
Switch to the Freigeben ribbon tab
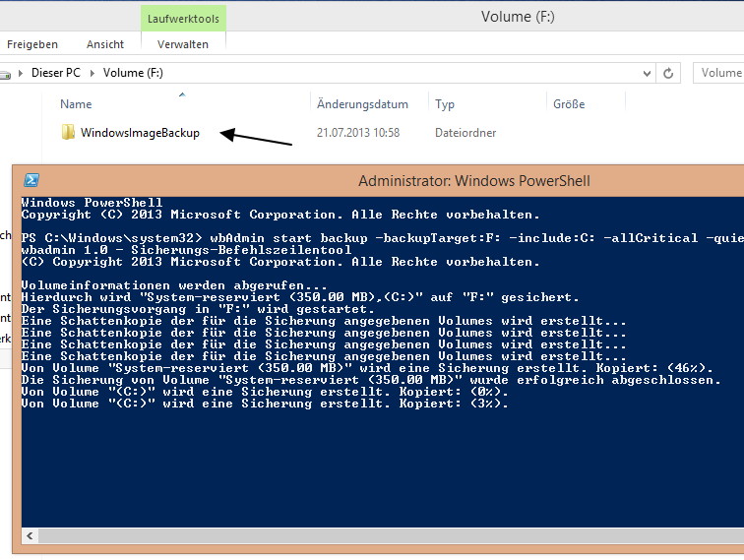[32, 44]
